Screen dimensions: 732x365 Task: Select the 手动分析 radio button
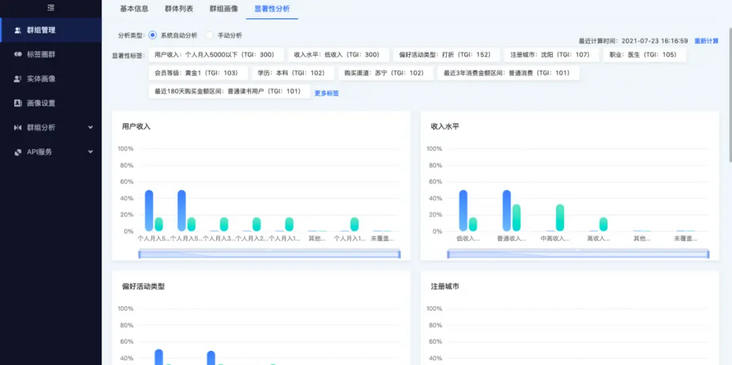click(210, 35)
